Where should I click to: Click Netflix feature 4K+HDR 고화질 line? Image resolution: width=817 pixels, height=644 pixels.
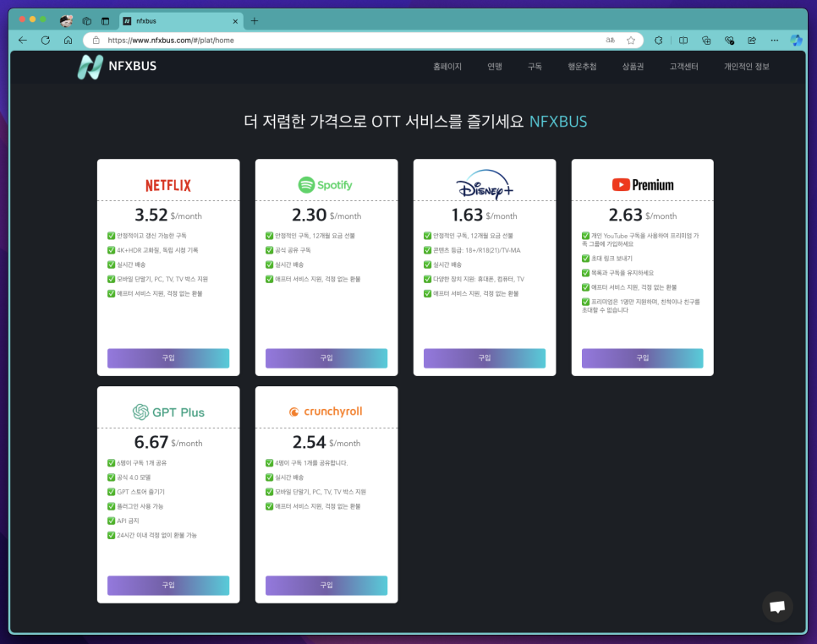point(153,250)
